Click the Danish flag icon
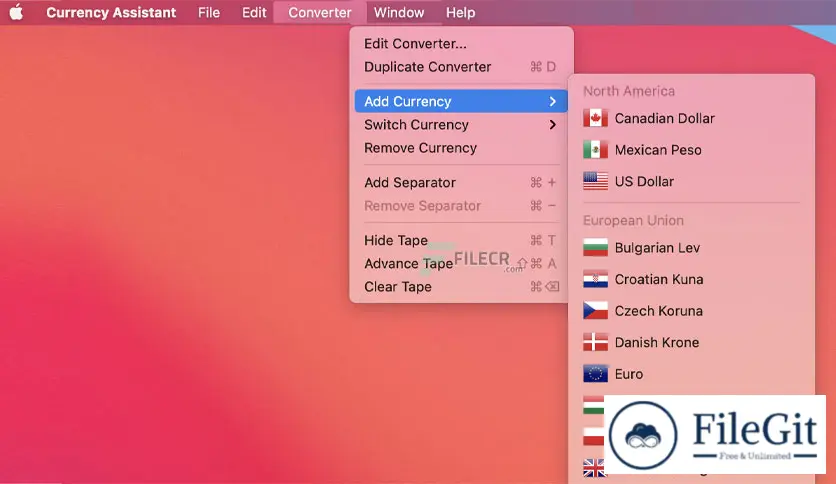The image size is (836, 484). (595, 342)
